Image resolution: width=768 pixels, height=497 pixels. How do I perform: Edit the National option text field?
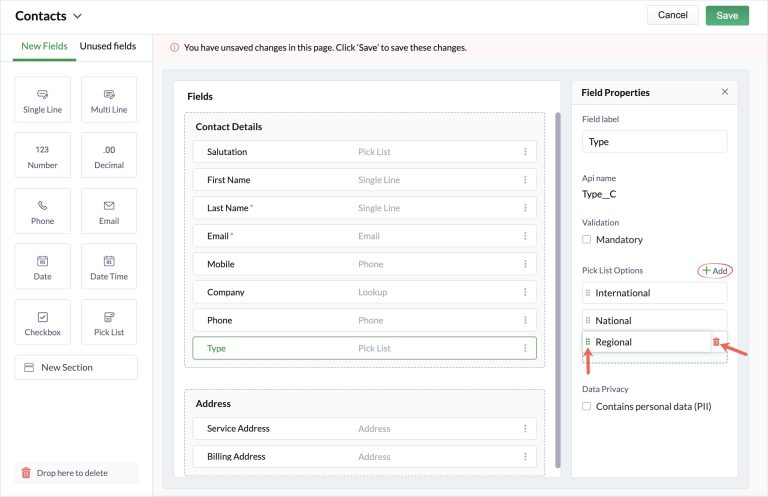654,321
